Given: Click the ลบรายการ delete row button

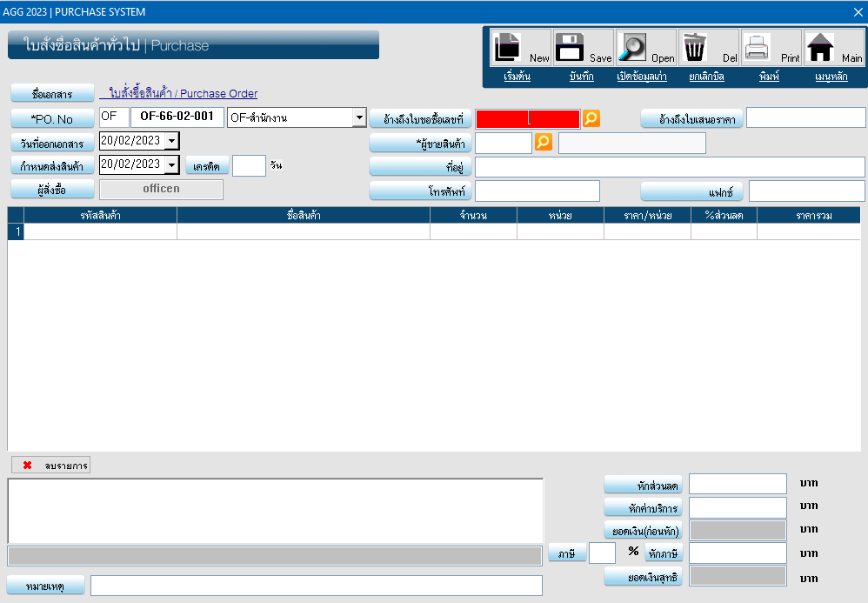Looking at the screenshot, I should [51, 466].
